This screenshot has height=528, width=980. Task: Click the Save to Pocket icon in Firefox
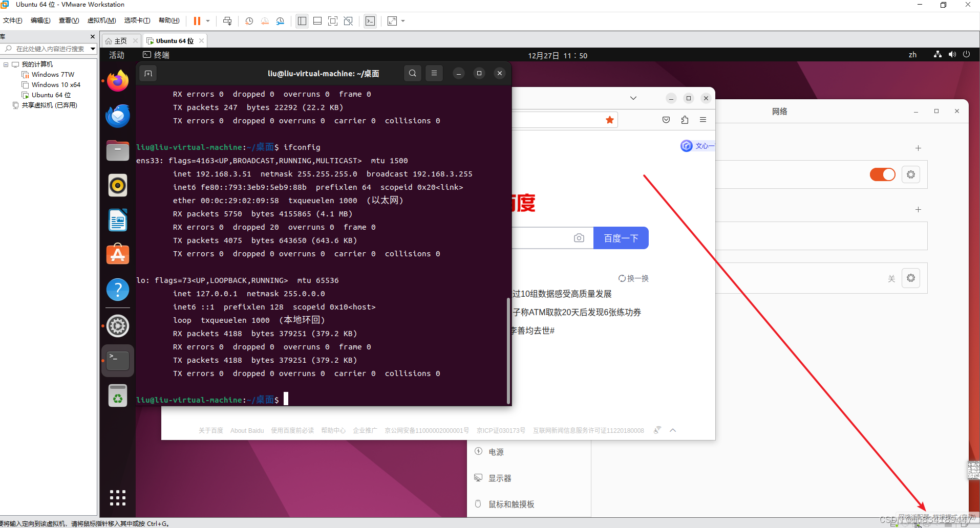pyautogui.click(x=666, y=120)
